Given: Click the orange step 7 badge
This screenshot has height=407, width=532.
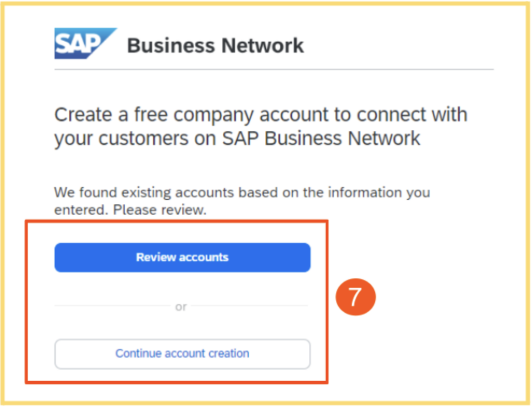Looking at the screenshot, I should point(355,297).
